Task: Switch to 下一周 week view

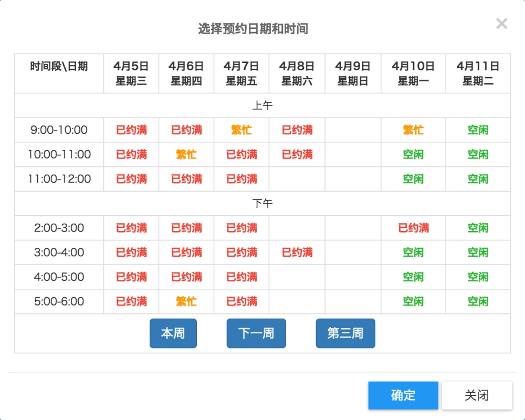Action: click(256, 333)
